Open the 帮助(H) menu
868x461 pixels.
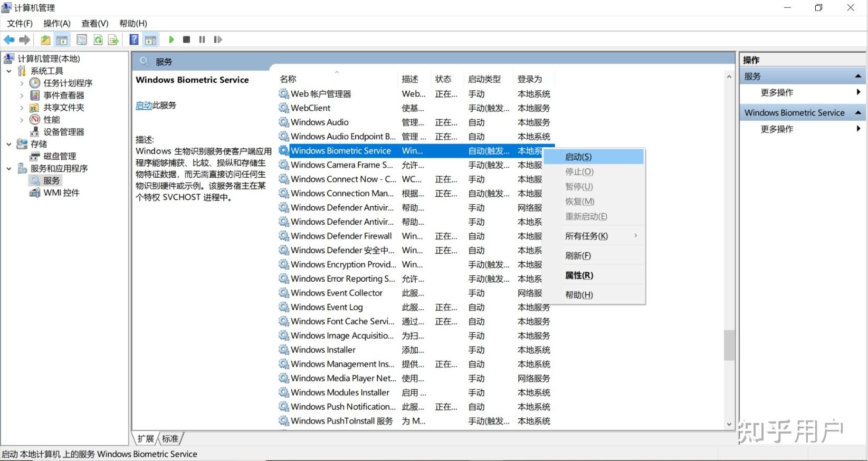point(133,23)
